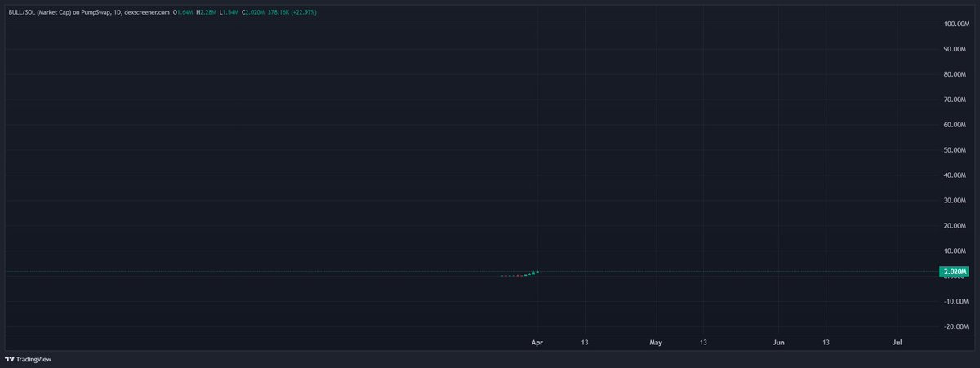The width and height of the screenshot is (980, 368).
Task: Click the 90.00M price axis label
Action: (955, 49)
